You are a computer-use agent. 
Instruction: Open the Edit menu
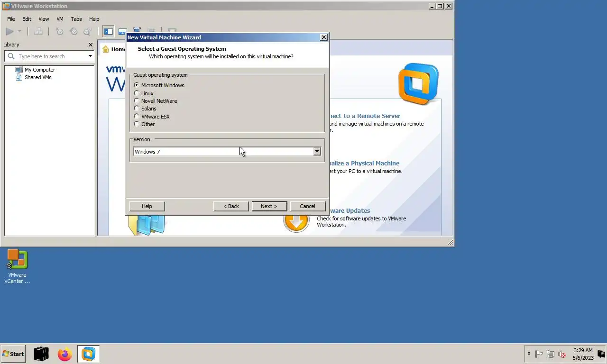pos(27,19)
